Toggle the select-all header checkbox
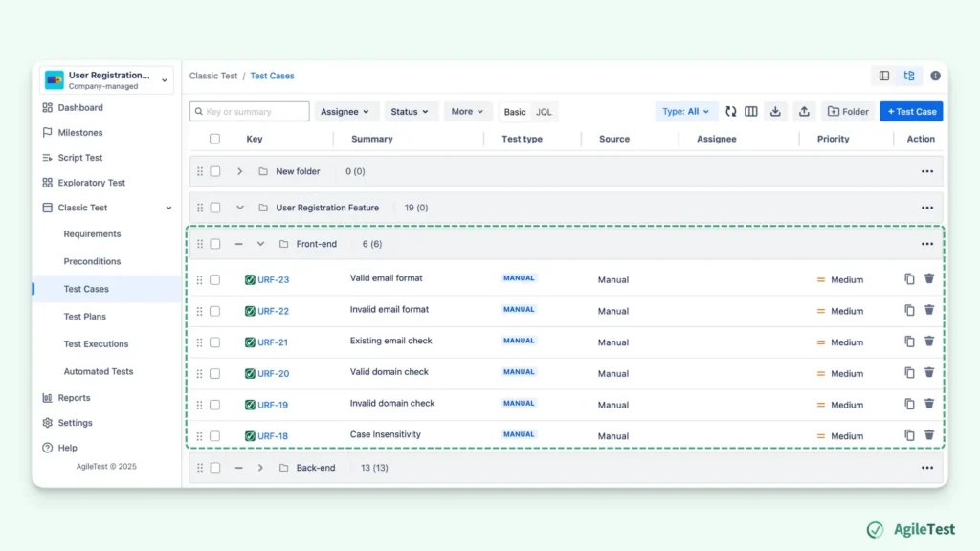The height and width of the screenshot is (551, 980). point(215,139)
